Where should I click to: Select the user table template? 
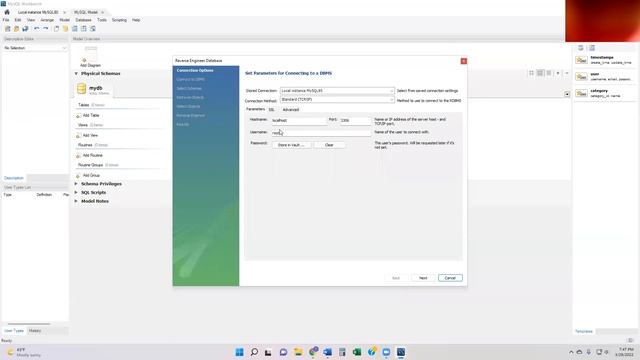tap(605, 77)
